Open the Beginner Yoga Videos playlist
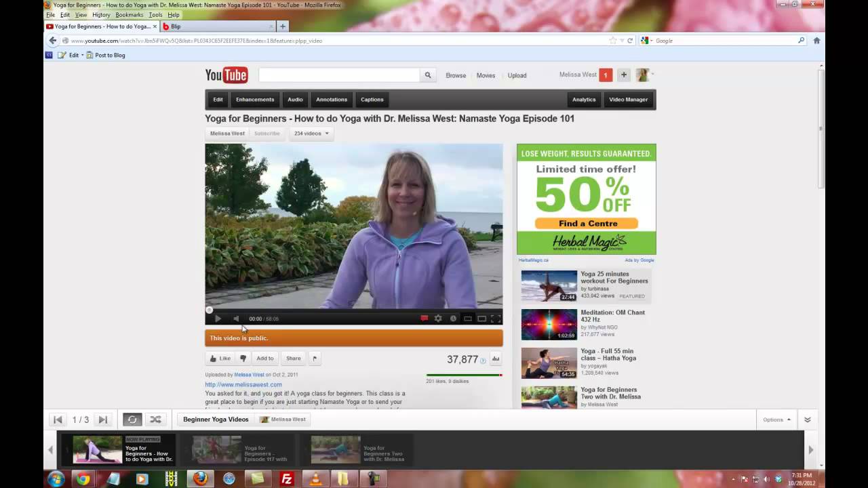The height and width of the screenshot is (488, 868). click(x=216, y=420)
